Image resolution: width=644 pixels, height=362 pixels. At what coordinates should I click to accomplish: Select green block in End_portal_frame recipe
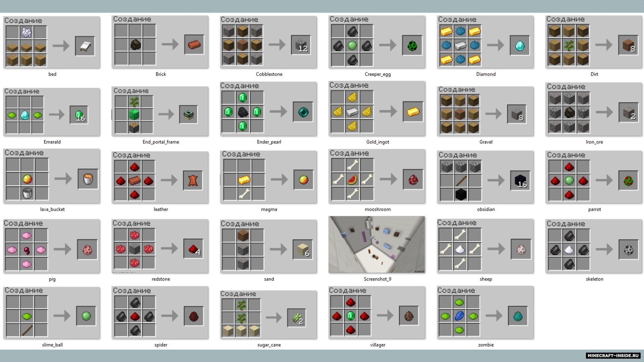[x=134, y=114]
